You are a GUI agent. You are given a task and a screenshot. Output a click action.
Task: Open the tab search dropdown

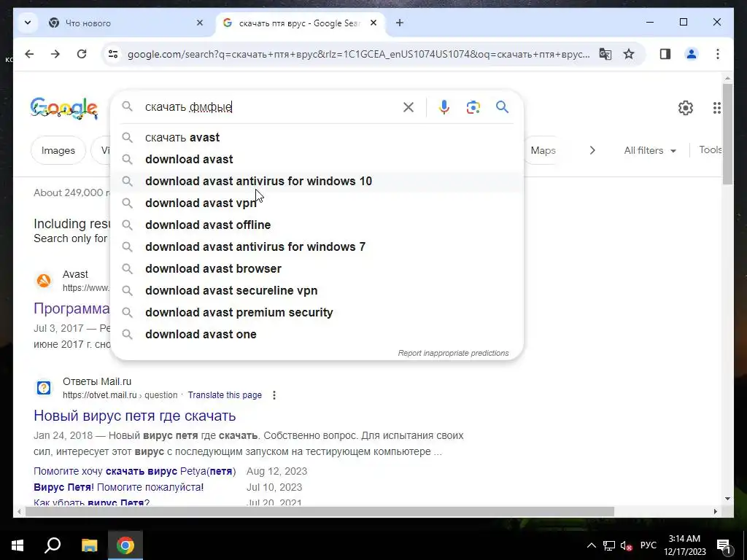pyautogui.click(x=28, y=23)
